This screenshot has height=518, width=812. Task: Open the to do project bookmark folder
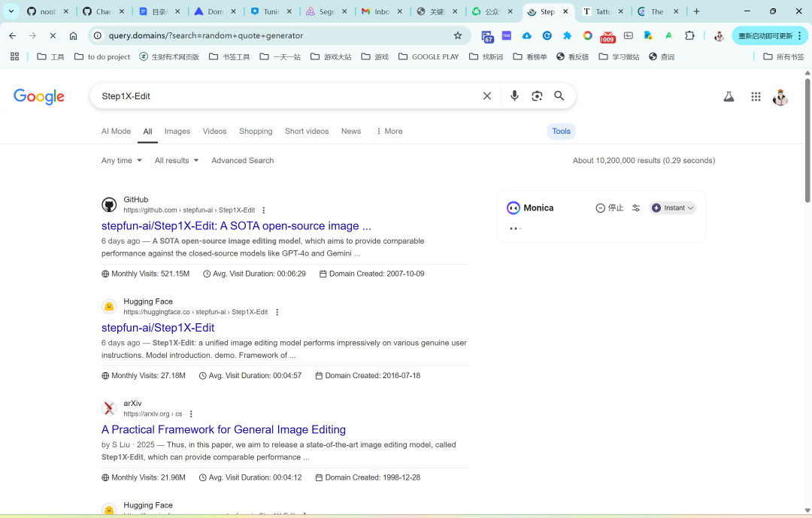(102, 57)
